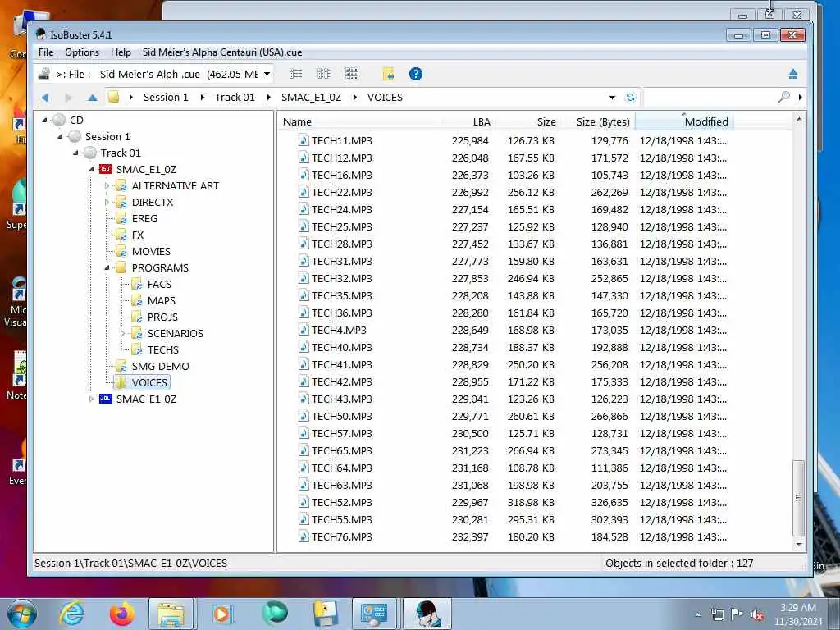
Task: Click the extract folder toolbar icon
Action: 388,74
